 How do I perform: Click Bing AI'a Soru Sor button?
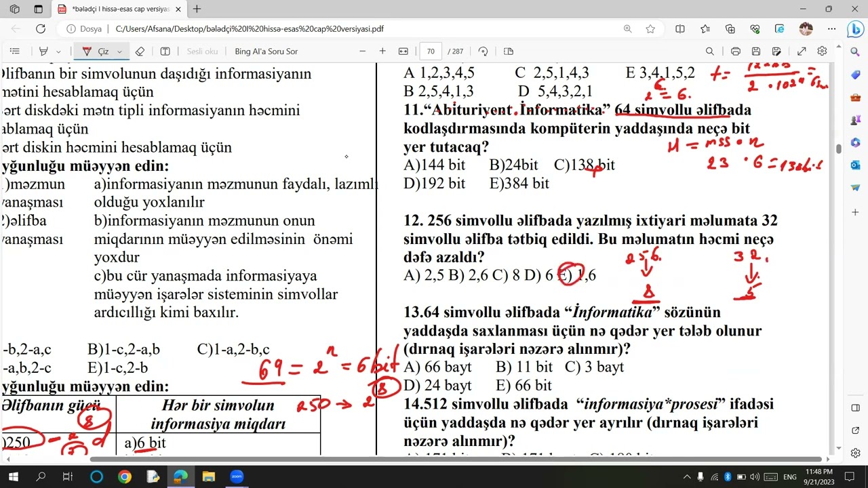(x=266, y=52)
